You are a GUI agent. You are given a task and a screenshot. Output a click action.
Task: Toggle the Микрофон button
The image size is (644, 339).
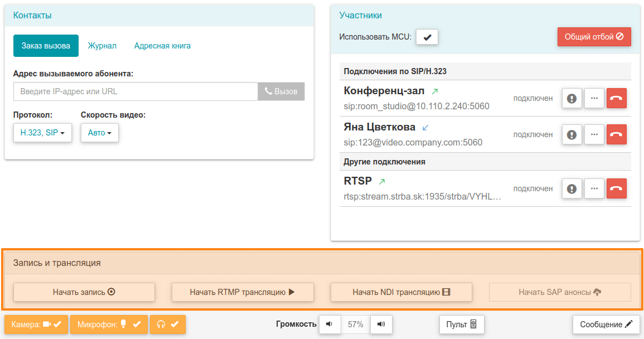(109, 324)
